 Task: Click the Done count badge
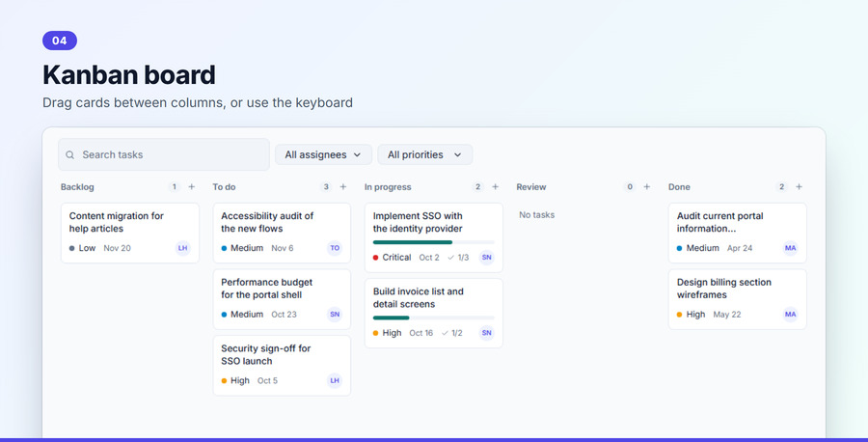coord(781,187)
